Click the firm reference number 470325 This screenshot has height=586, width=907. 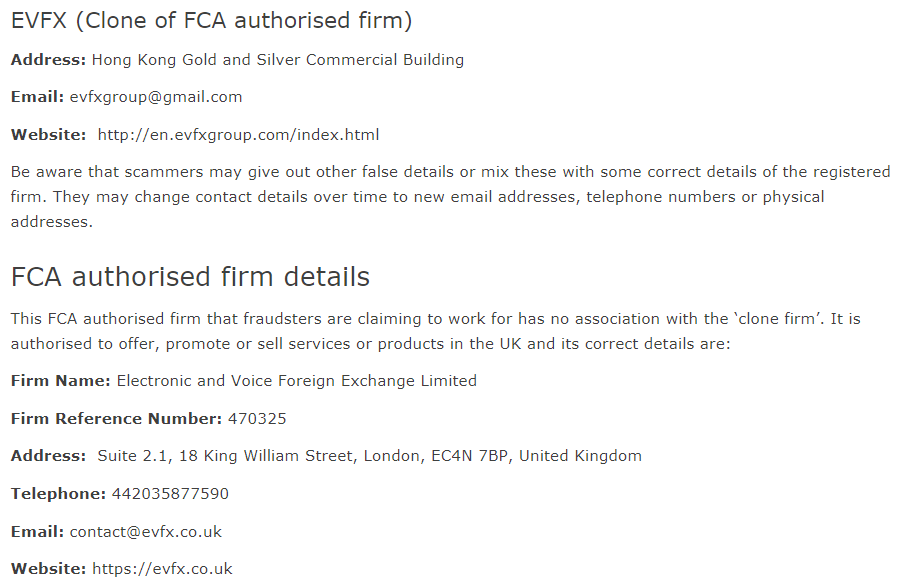[257, 419]
